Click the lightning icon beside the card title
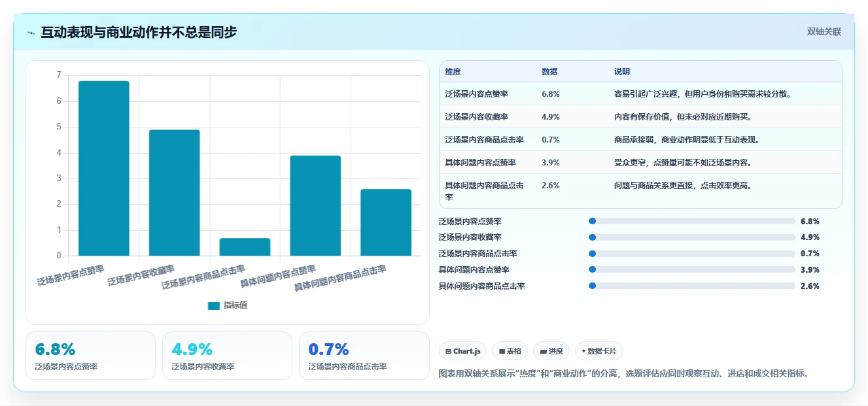 coord(31,32)
